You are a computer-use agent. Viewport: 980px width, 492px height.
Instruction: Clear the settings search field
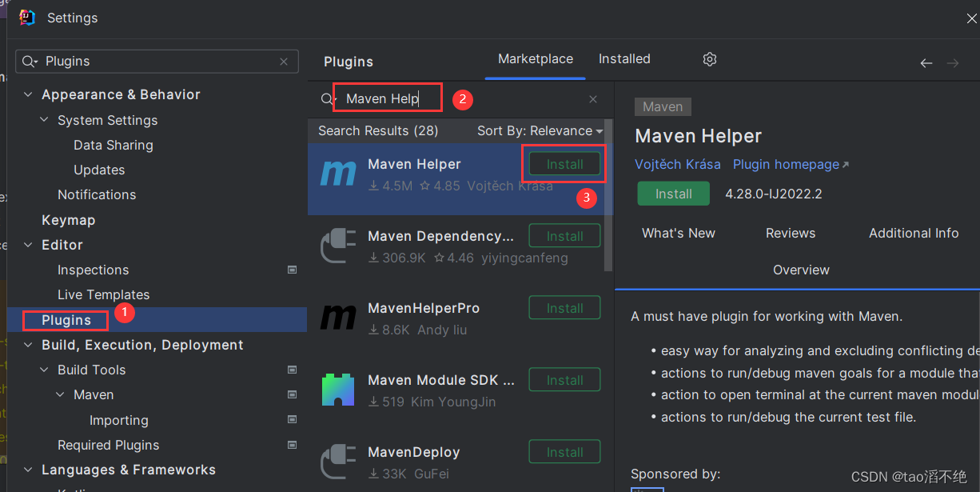click(284, 62)
